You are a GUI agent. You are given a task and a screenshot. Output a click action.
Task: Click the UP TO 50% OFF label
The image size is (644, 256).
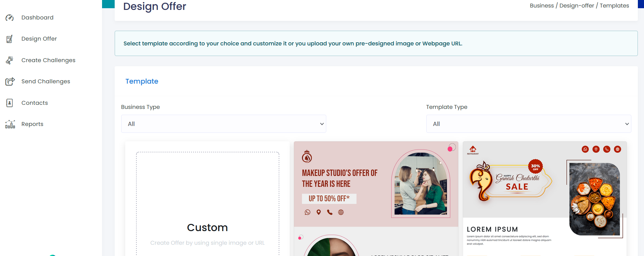(329, 199)
